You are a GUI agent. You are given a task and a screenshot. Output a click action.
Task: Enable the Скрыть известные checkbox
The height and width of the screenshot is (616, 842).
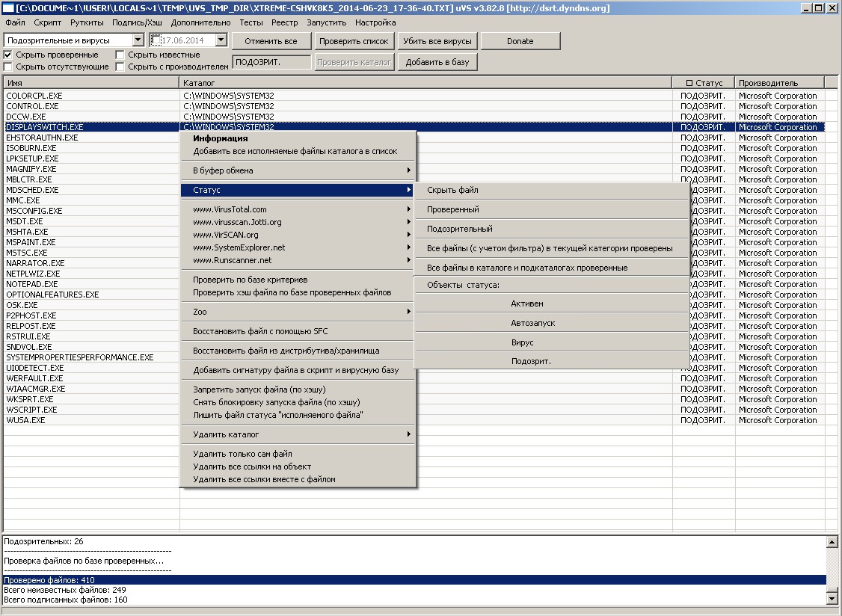click(120, 55)
